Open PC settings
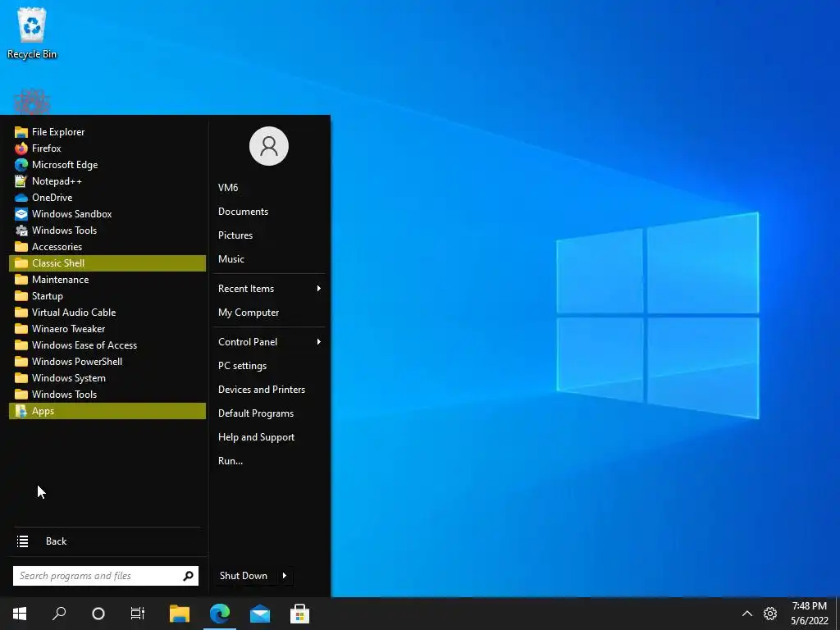 (x=269, y=366)
